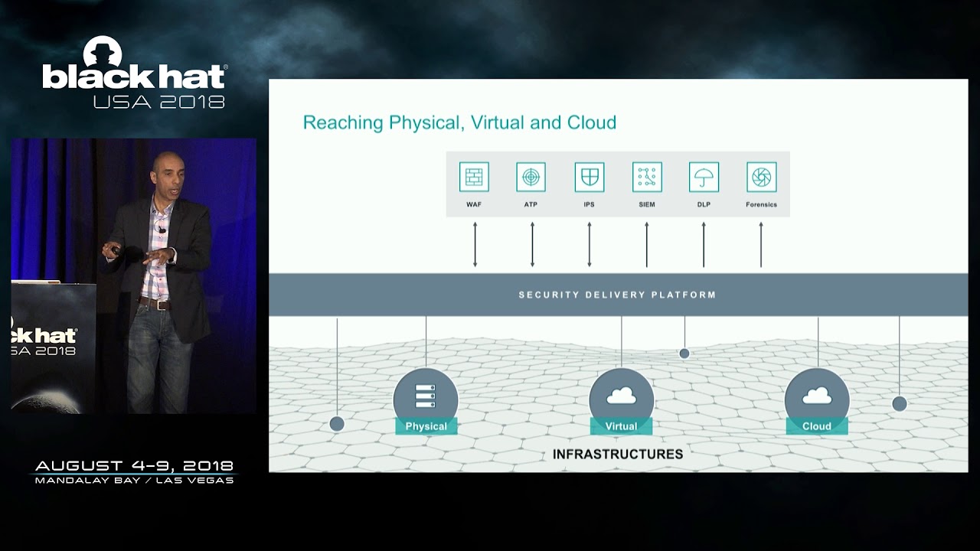The height and width of the screenshot is (551, 980).
Task: Click the up arrow below Forensics
Action: (x=761, y=244)
